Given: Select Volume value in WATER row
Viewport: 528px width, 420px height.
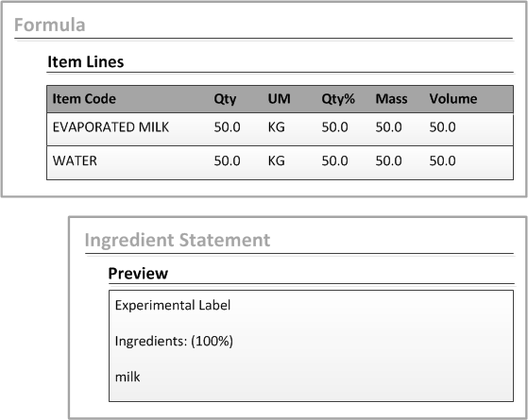Looking at the screenshot, I should pos(442,160).
